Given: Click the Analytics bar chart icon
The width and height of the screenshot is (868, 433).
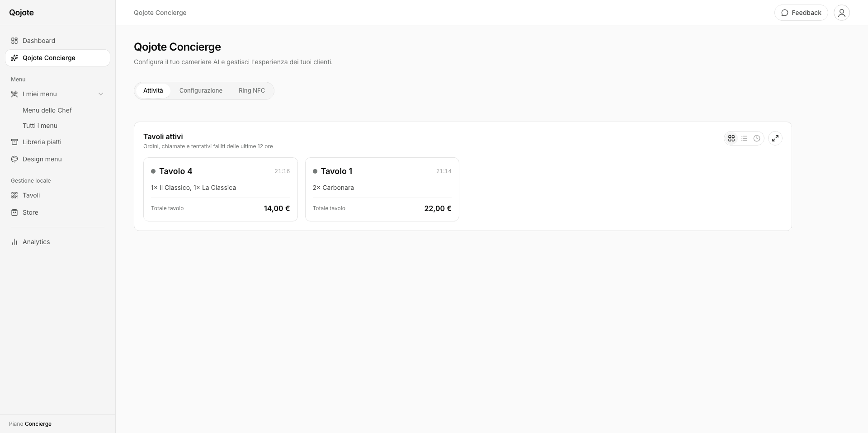Looking at the screenshot, I should pyautogui.click(x=14, y=242).
